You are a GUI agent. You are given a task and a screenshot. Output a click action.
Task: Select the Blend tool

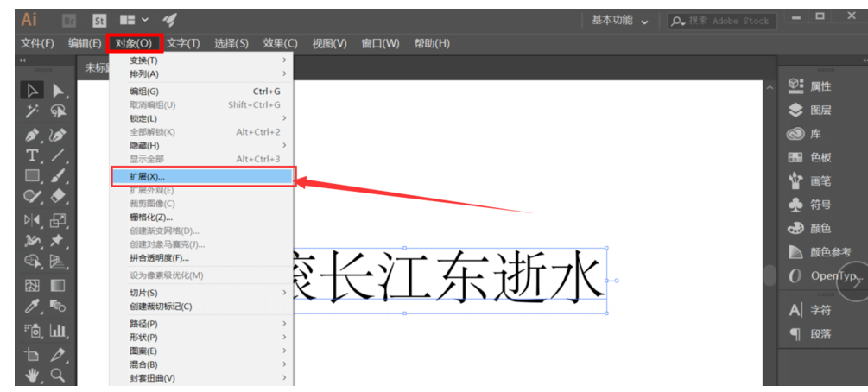[58, 307]
